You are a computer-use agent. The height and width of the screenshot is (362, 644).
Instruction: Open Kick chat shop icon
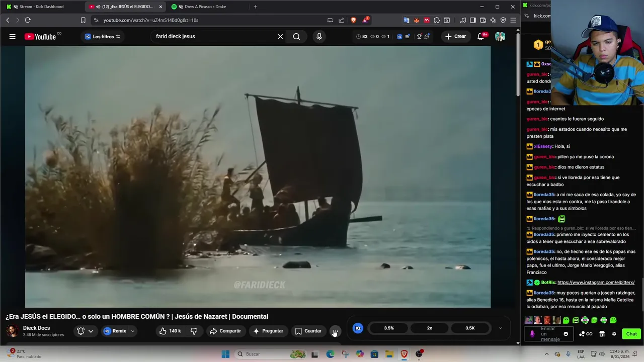[602, 334]
